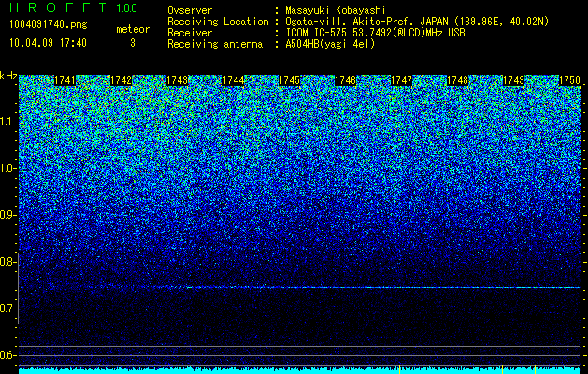The width and height of the screenshot is (588, 374).
Task: Click the 1745 time marker label
Action: 289,80
